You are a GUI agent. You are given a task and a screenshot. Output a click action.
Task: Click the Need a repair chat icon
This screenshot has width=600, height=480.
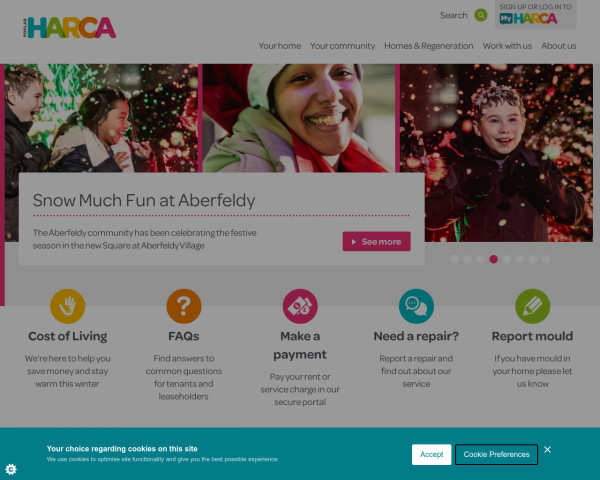tap(416, 306)
